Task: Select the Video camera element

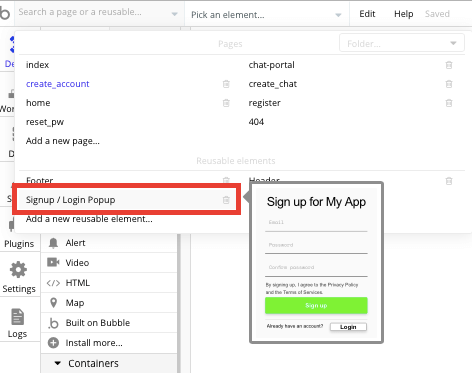Action: pos(53,263)
